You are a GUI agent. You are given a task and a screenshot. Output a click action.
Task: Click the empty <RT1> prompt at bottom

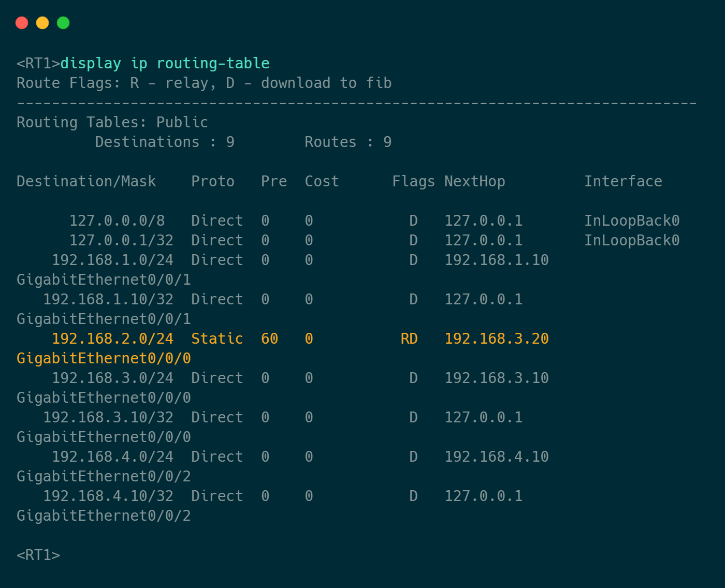click(x=38, y=555)
